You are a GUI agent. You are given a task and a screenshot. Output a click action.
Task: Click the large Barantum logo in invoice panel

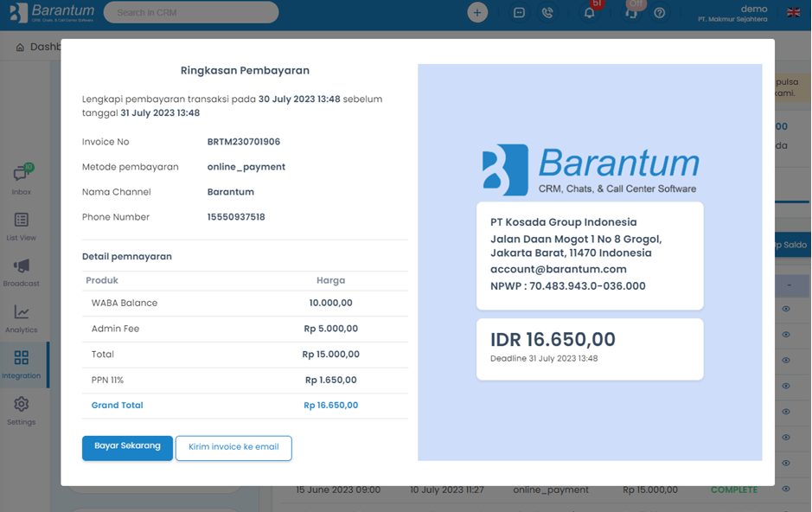(591, 170)
